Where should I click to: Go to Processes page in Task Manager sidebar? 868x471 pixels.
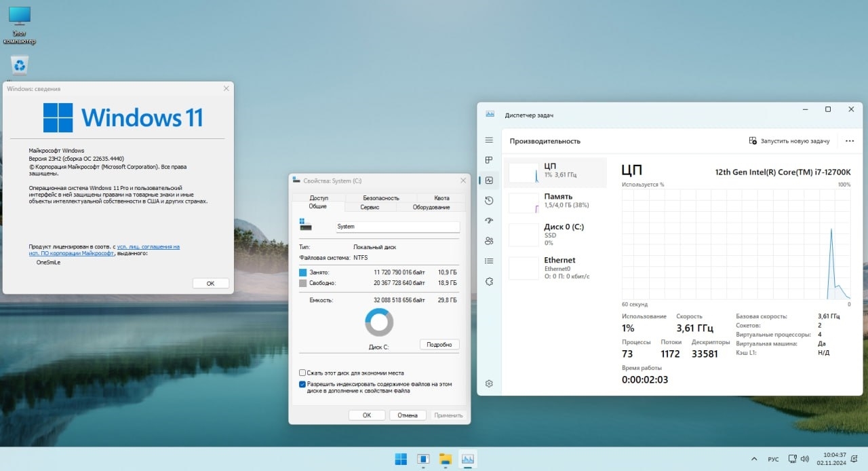tap(489, 160)
